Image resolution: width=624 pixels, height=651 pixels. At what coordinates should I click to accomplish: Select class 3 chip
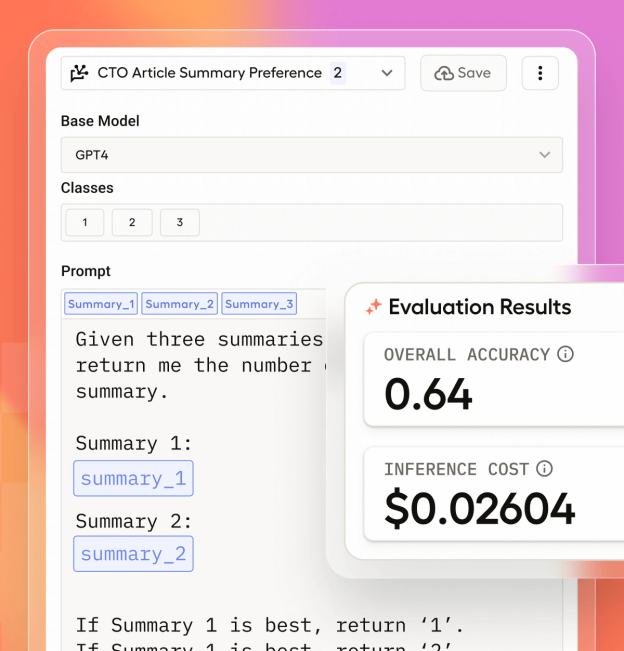(x=180, y=223)
